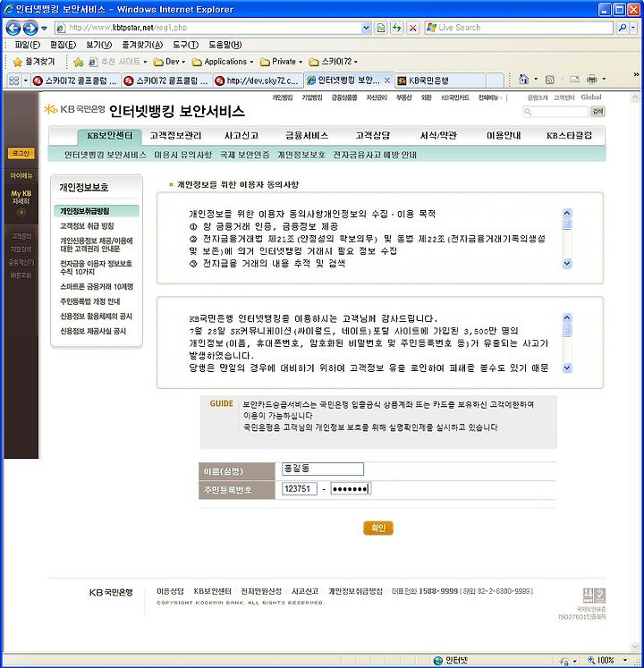Open the 스카이72 favorites folder
Viewport: 644px width, 668px height.
[x=334, y=62]
